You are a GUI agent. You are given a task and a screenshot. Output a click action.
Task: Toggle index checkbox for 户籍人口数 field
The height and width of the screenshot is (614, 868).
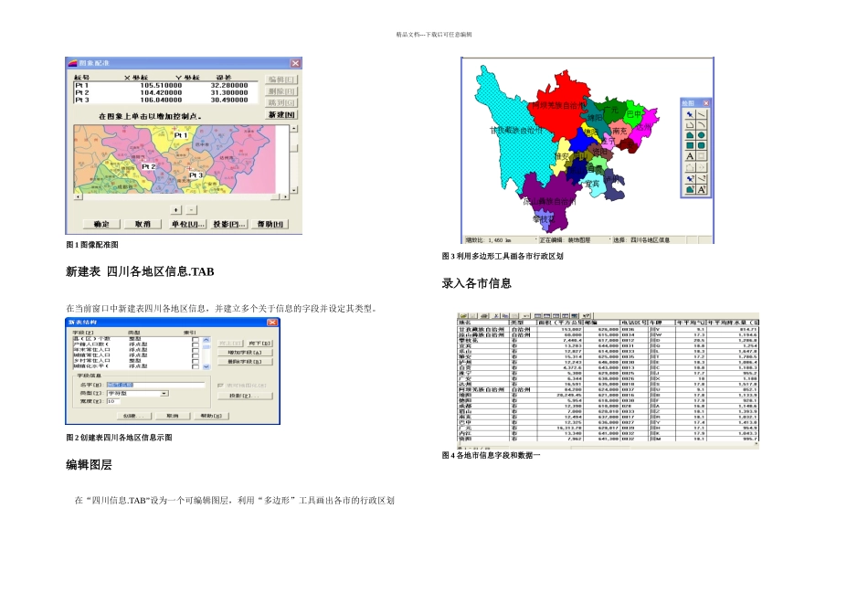(196, 345)
